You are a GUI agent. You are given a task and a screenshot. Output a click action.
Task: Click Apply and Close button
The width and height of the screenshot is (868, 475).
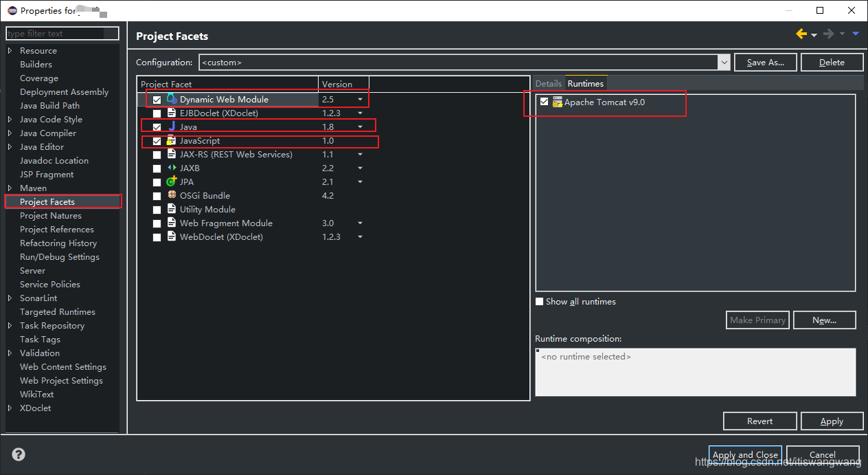pyautogui.click(x=745, y=454)
